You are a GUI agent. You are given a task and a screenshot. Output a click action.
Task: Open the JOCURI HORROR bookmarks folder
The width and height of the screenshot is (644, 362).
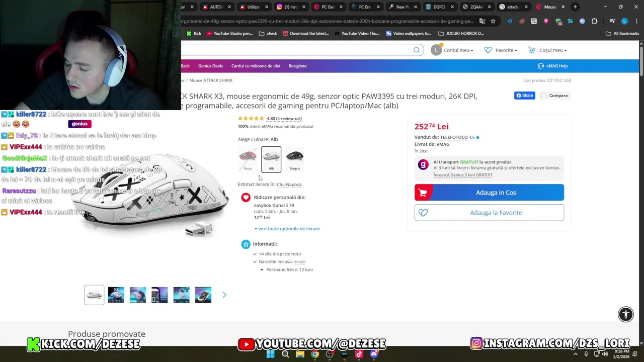461,34
